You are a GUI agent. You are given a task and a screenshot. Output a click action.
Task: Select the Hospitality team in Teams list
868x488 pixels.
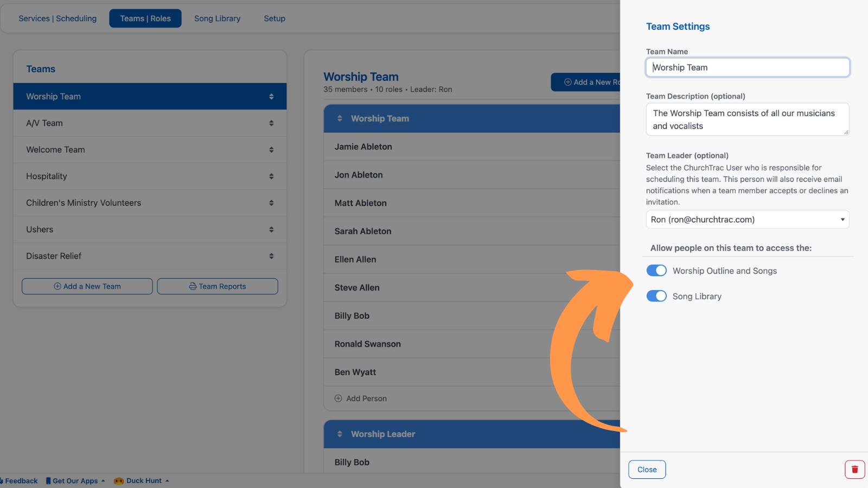click(150, 176)
